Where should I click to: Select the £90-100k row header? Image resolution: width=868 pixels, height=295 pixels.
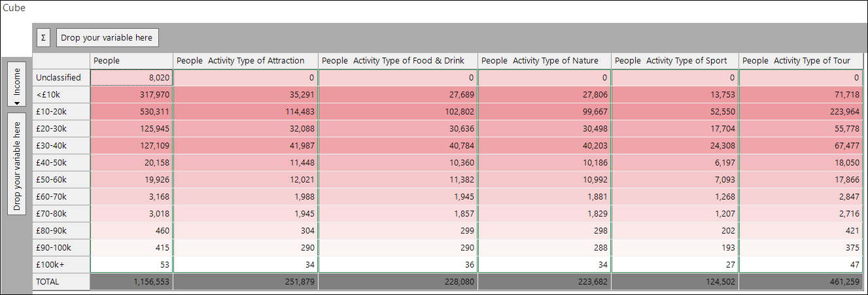(x=61, y=247)
